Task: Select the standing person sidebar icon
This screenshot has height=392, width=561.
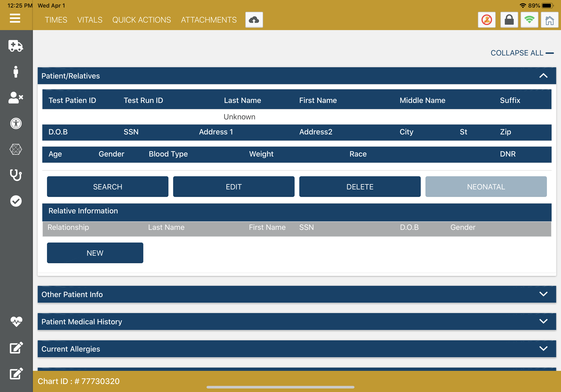Action: click(x=16, y=72)
